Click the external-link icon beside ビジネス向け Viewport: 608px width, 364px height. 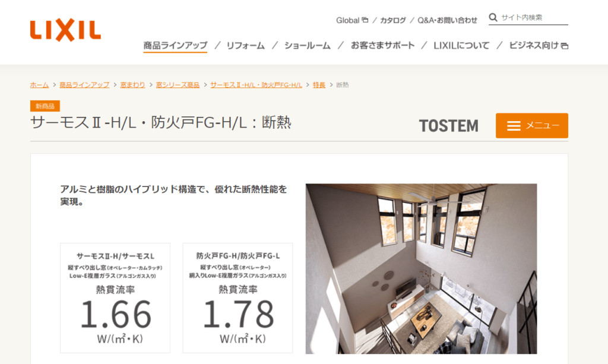click(565, 46)
